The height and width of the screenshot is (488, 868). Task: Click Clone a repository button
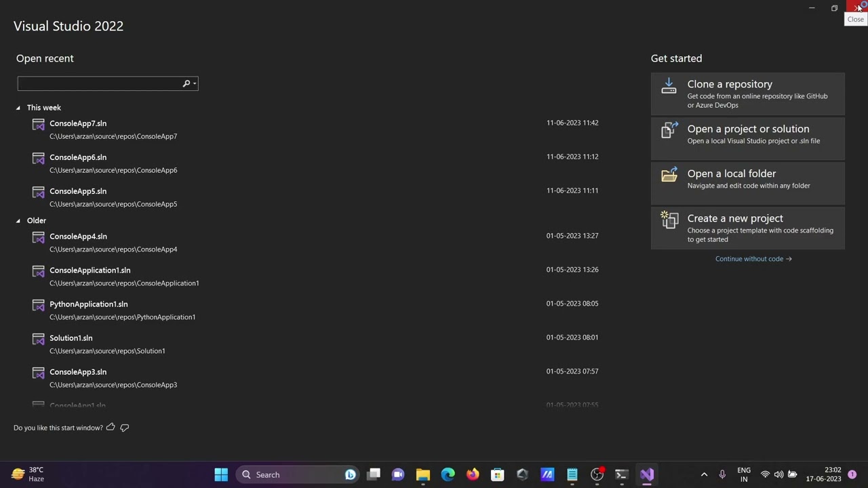(x=748, y=94)
